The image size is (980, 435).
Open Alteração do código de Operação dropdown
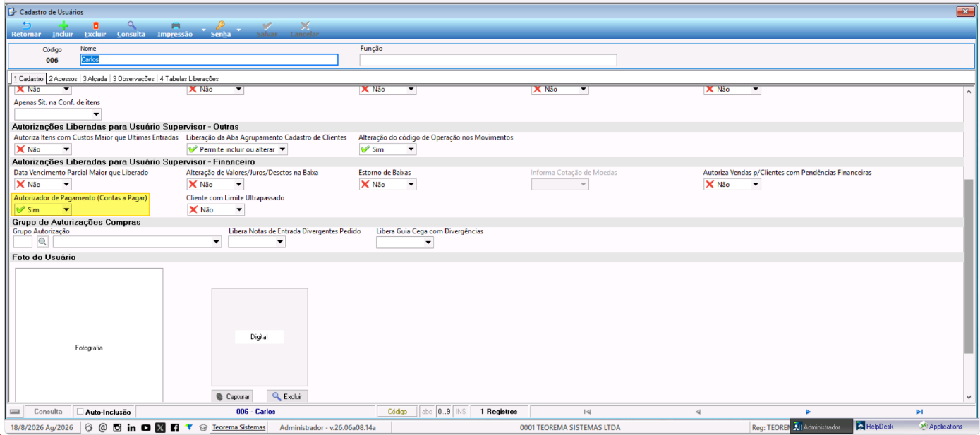coord(411,149)
